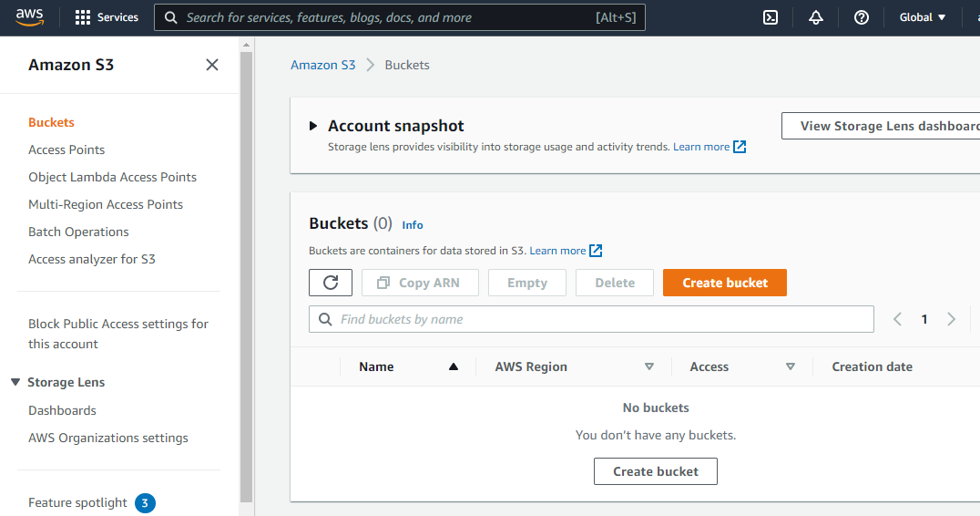Screen dimensions: 980x516
Task: Open the Buckets Info link
Action: 412,224
